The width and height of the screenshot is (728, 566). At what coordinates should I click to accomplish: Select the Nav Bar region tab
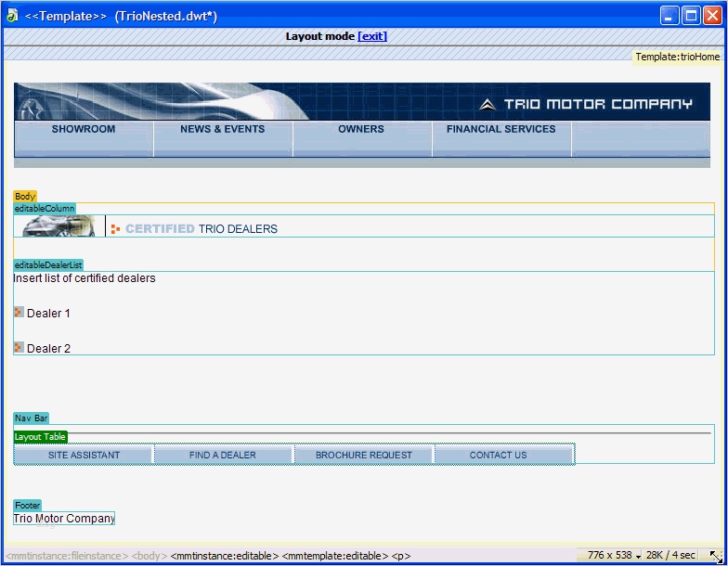click(x=32, y=418)
